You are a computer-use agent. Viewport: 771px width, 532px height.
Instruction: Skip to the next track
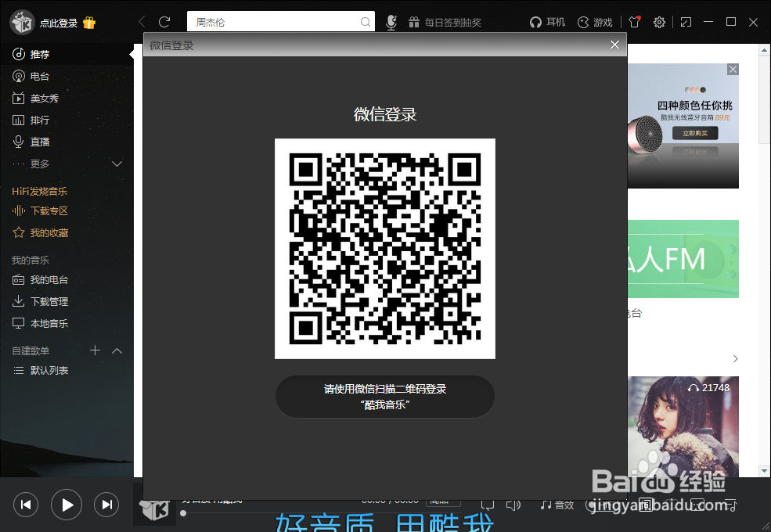pos(106,505)
